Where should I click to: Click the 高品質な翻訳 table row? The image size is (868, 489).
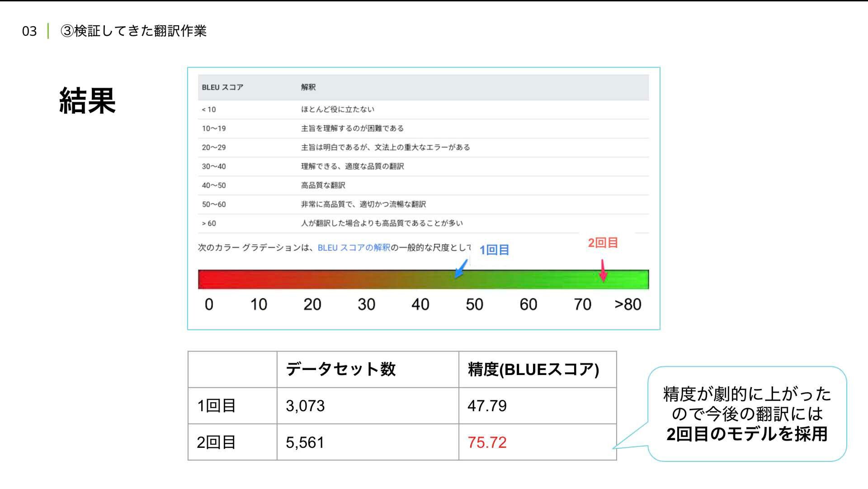(x=323, y=185)
